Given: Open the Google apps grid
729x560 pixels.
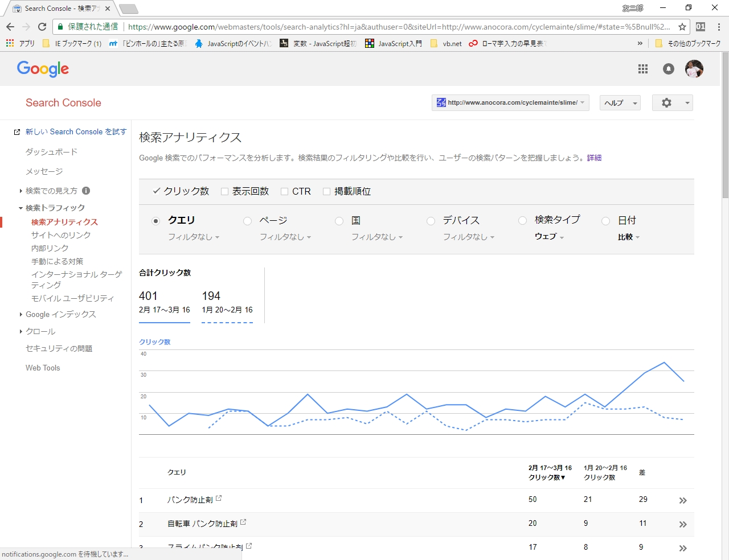Looking at the screenshot, I should click(643, 69).
